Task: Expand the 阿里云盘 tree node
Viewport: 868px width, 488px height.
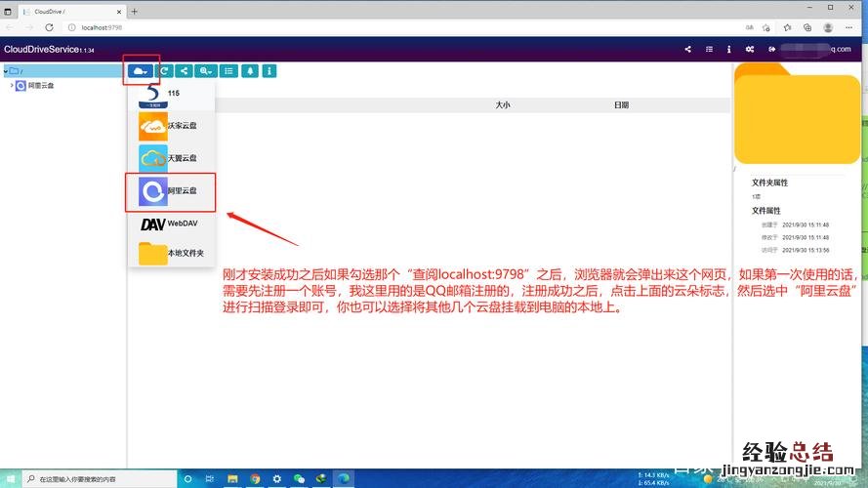Action: point(12,85)
